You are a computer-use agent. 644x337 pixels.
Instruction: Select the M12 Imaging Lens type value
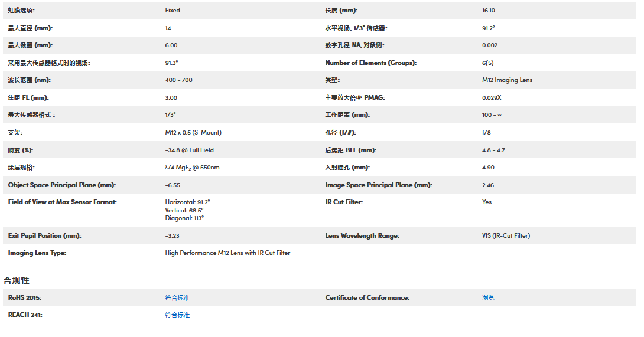[507, 80]
